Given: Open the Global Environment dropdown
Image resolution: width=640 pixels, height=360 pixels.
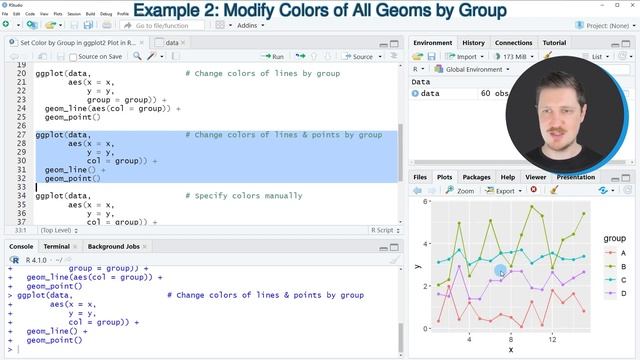Looking at the screenshot, I should [473, 69].
